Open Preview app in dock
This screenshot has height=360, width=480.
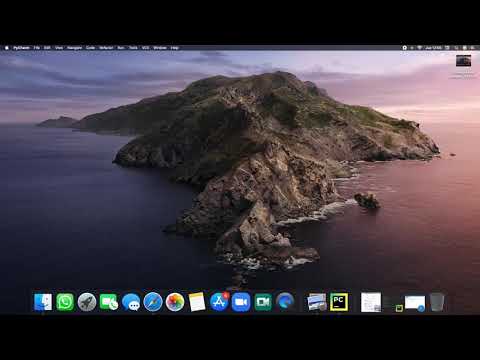click(x=317, y=302)
